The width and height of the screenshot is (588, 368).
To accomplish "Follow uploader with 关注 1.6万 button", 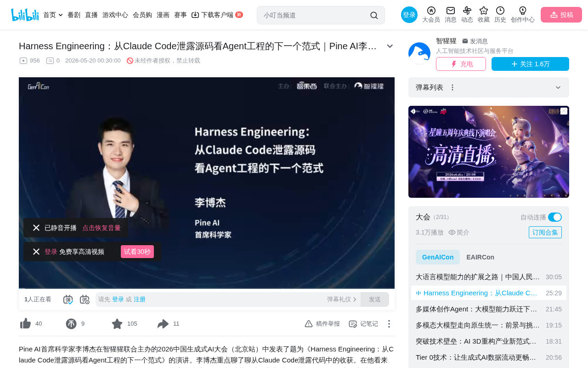I will [530, 64].
